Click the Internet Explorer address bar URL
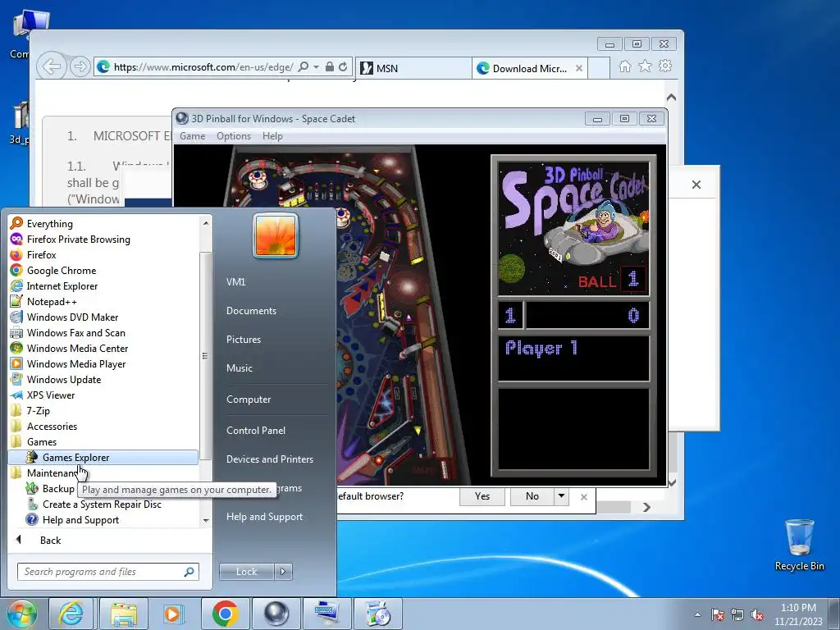This screenshot has width=840, height=630. (203, 67)
